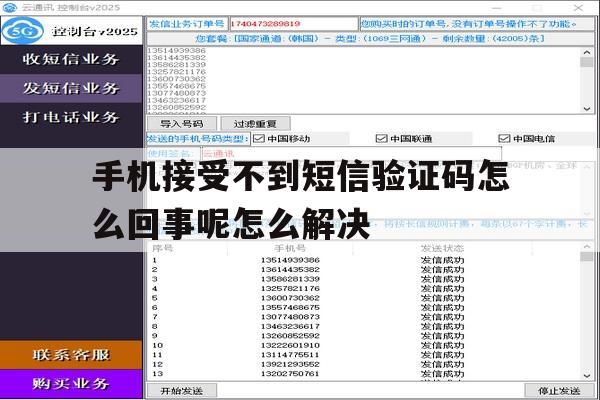The height and width of the screenshot is (400, 600).
Task: Select number 13921293552 in the results table
Action: (x=290, y=364)
